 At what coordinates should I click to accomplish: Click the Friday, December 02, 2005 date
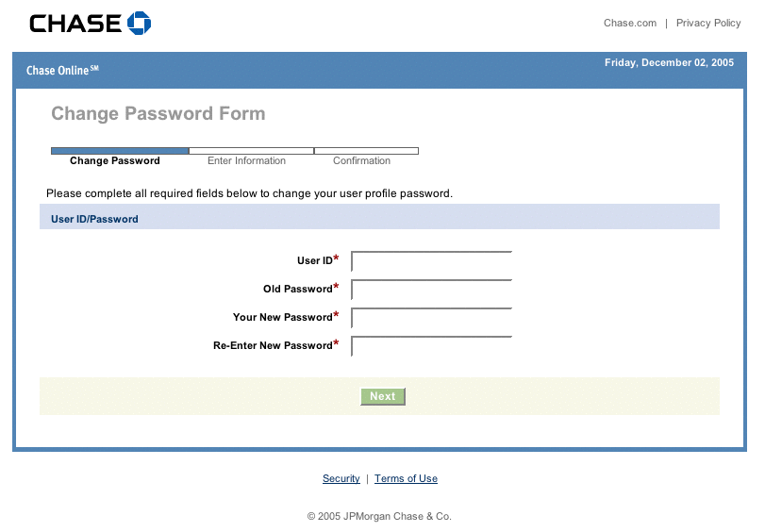tap(669, 63)
